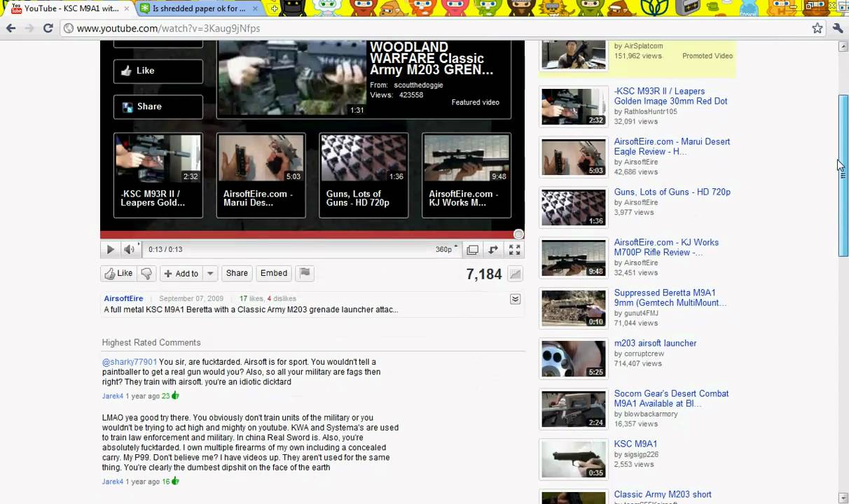Click sidebar thumbnail with 0:35 duration
The image size is (849, 504).
pyautogui.click(x=574, y=459)
